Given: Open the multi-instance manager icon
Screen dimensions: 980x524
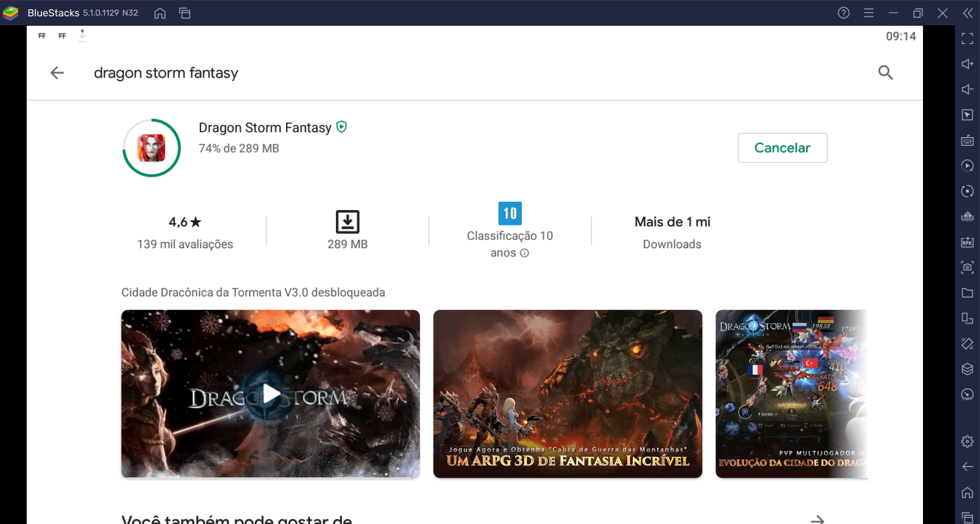Looking at the screenshot, I should point(967,216).
